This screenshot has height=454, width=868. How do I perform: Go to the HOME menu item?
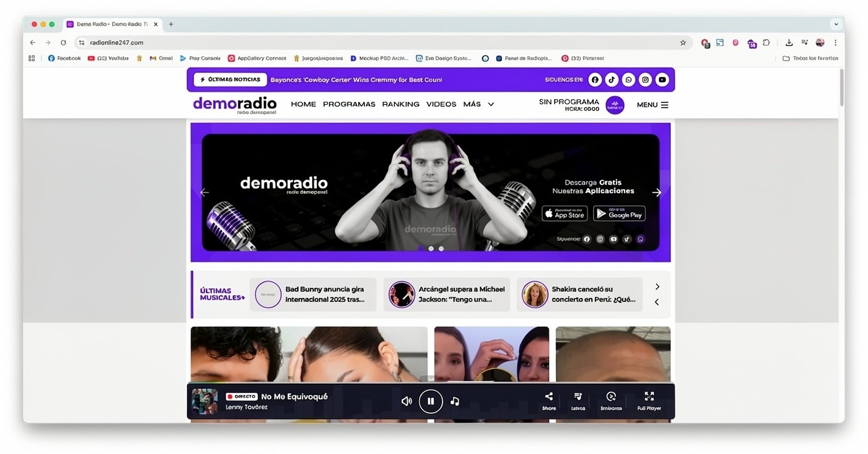[303, 104]
